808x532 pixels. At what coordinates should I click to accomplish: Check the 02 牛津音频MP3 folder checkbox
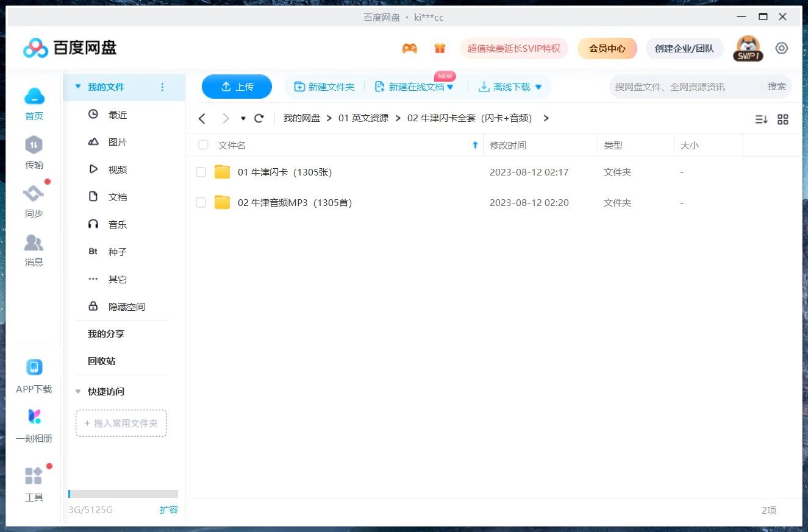(x=201, y=202)
